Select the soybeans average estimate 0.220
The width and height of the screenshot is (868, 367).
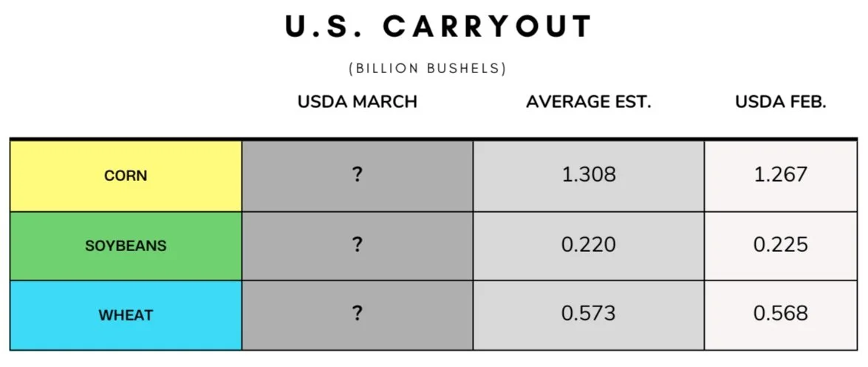point(589,244)
